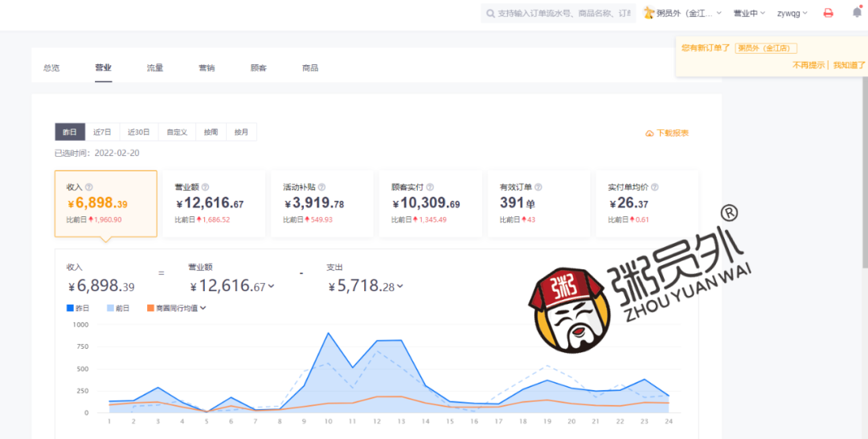Toggle the light blue 前日 legend swatch
Viewport: 868px width, 439px height.
[110, 309]
